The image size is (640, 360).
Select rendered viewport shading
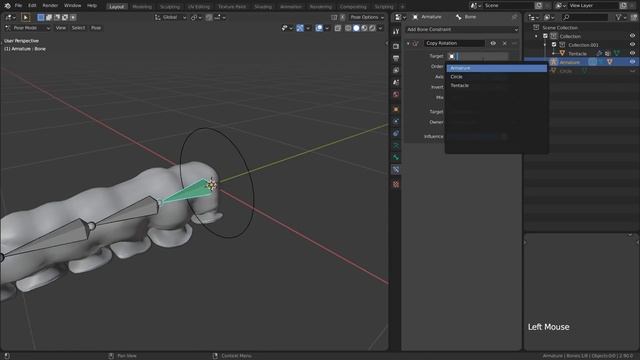pyautogui.click(x=372, y=28)
